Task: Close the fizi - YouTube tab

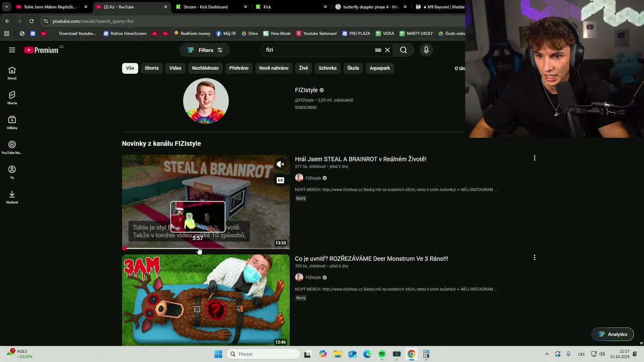Action: point(166,7)
